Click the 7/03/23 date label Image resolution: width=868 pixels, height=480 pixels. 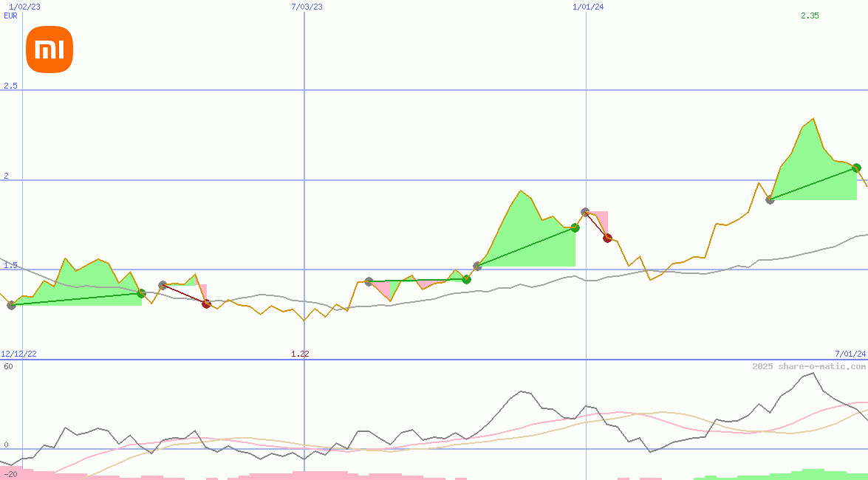(x=305, y=5)
